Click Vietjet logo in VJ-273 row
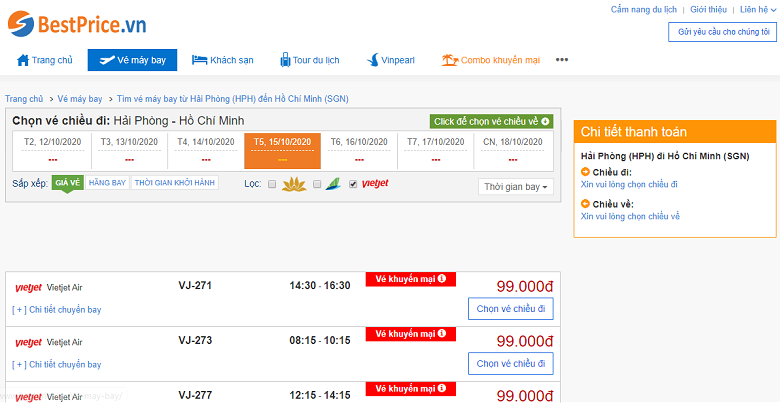This screenshot has height=403, width=780. coord(28,342)
